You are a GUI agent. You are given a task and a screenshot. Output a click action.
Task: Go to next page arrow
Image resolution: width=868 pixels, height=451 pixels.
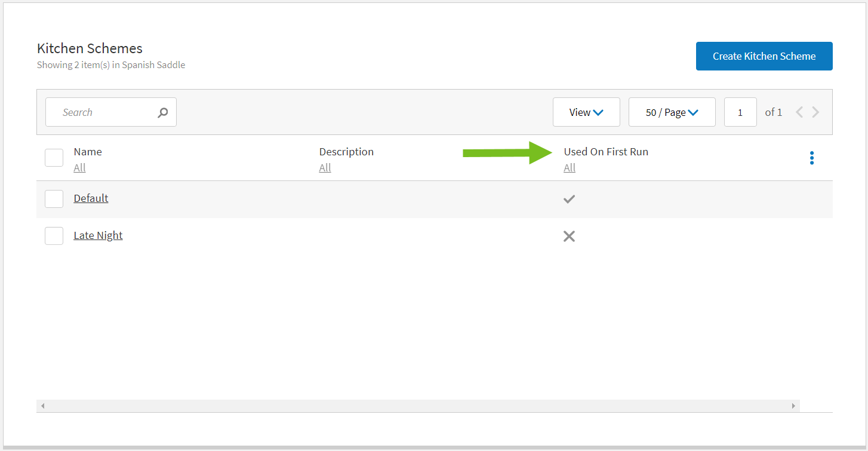815,112
